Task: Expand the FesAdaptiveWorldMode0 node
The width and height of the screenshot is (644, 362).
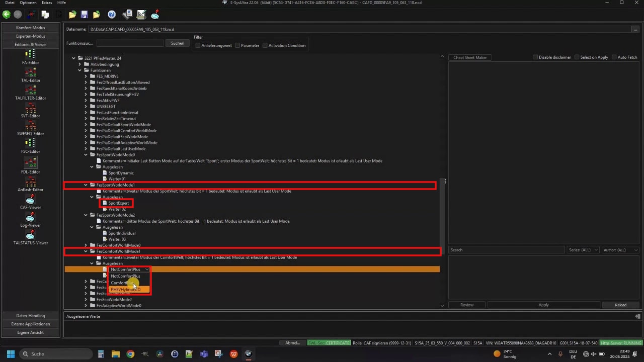Action: tap(86, 306)
